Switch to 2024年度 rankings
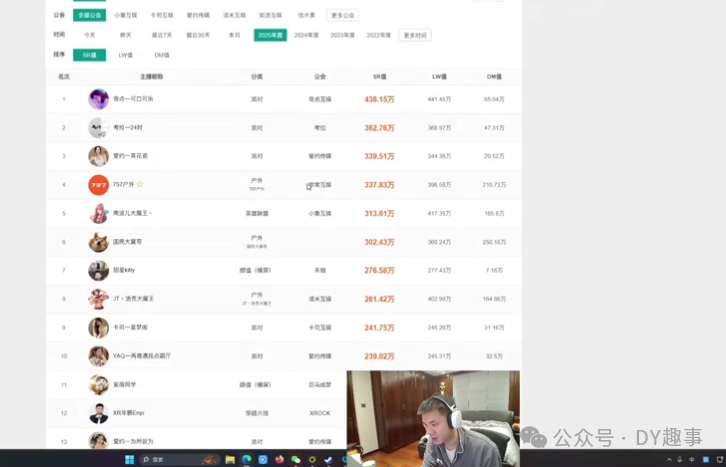Viewport: 726px width, 467px height. tap(307, 35)
